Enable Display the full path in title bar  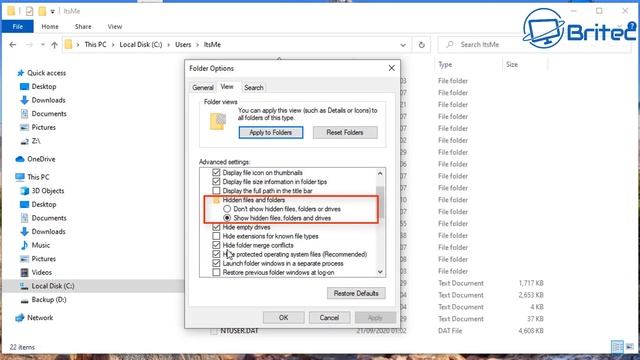[x=216, y=191]
